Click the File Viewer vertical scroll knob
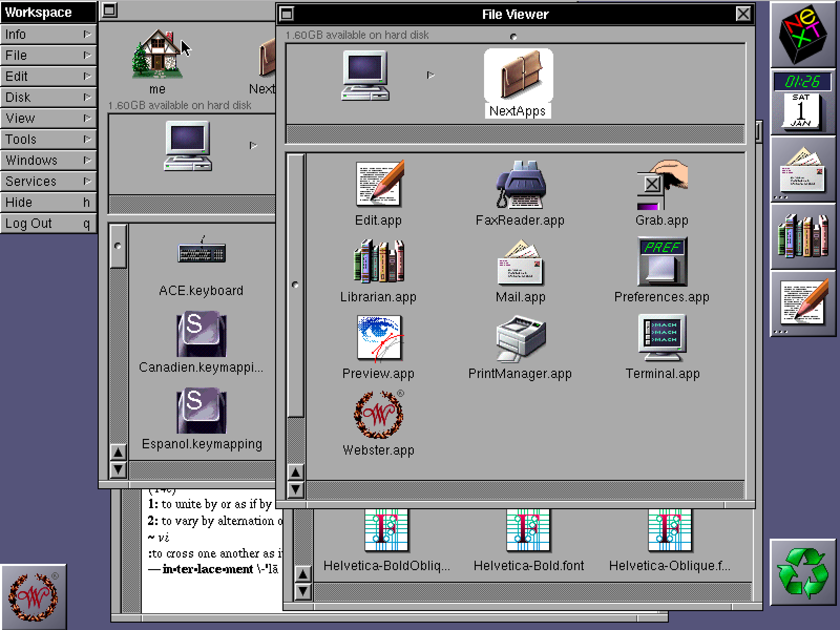This screenshot has height=630, width=840. pos(296,285)
